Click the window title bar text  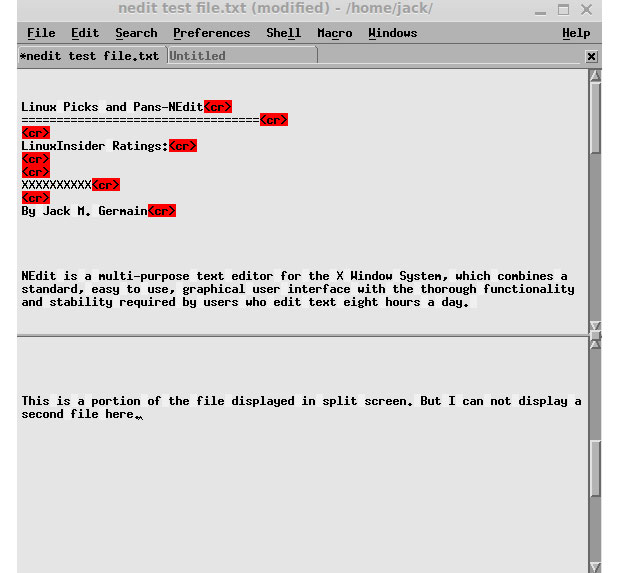pos(276,8)
